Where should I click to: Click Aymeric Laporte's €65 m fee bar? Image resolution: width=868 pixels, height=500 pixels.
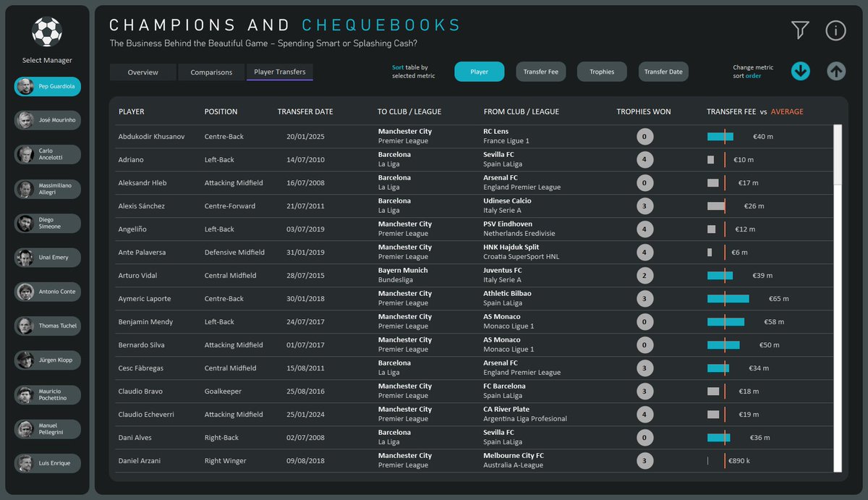point(728,299)
